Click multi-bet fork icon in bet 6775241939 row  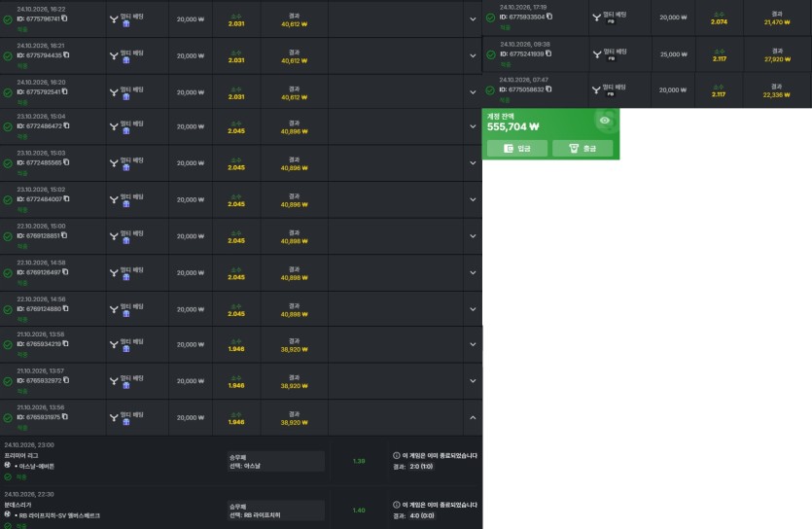click(597, 54)
